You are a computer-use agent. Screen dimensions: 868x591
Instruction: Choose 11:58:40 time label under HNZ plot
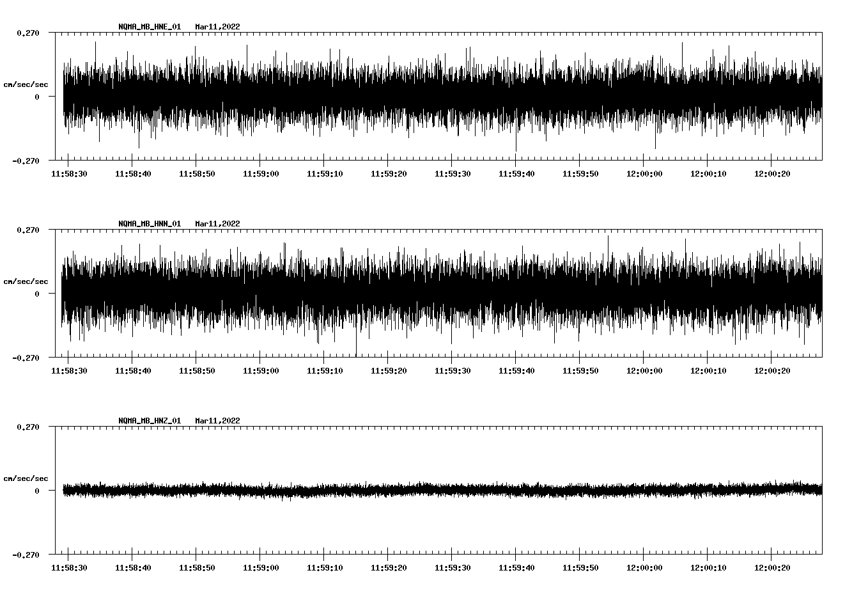(133, 568)
